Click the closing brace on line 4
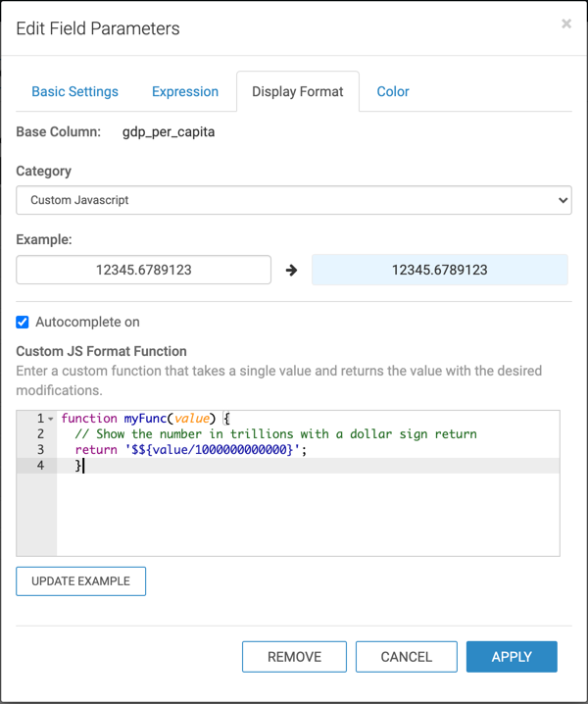The width and height of the screenshot is (588, 704). click(x=78, y=466)
